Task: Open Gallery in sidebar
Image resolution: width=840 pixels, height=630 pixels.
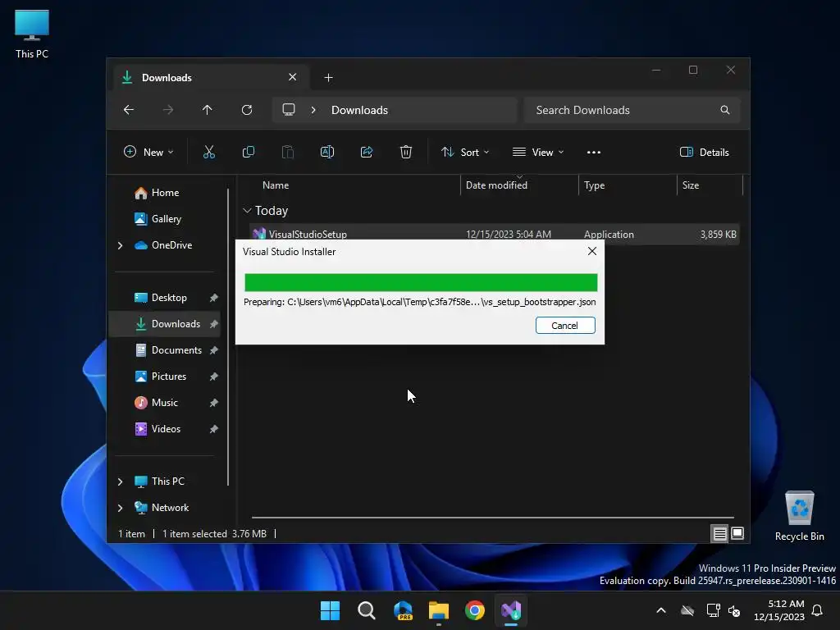Action: coord(166,219)
